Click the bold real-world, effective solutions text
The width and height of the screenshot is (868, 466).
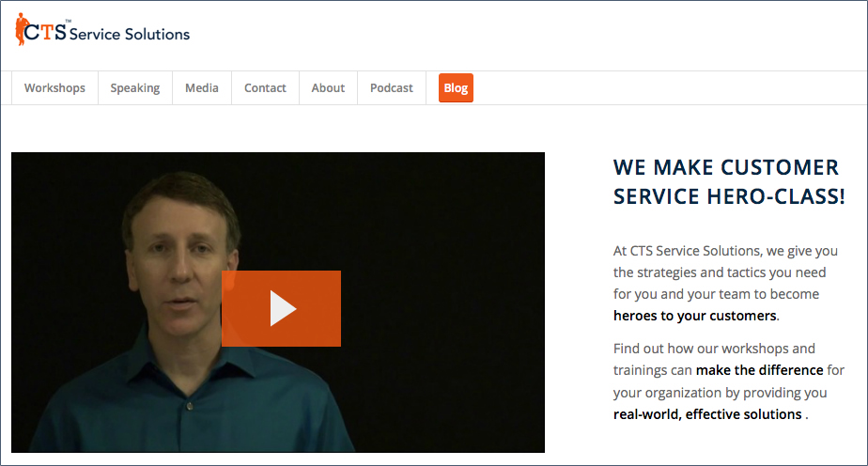coord(707,414)
